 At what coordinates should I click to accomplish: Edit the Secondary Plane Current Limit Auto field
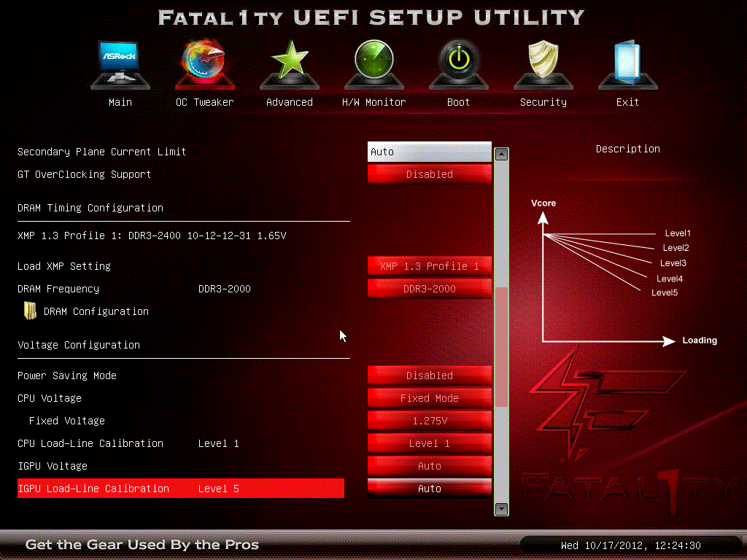pyautogui.click(x=429, y=152)
